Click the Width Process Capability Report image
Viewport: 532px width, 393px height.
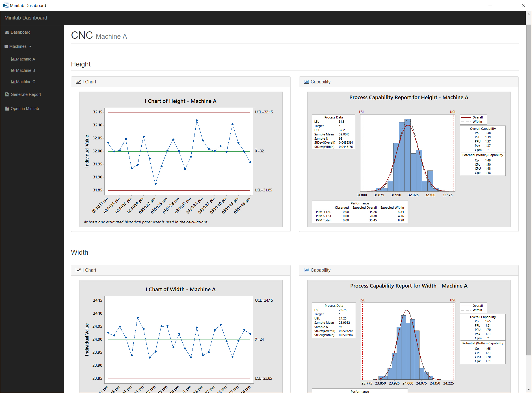(409, 336)
